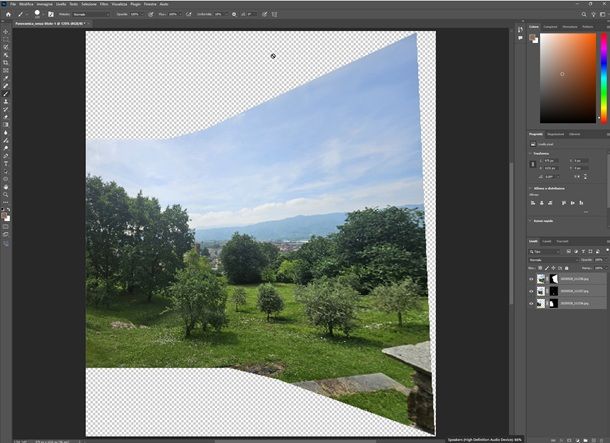
Task: Toggle lock all padlock icon
Action: [566, 268]
